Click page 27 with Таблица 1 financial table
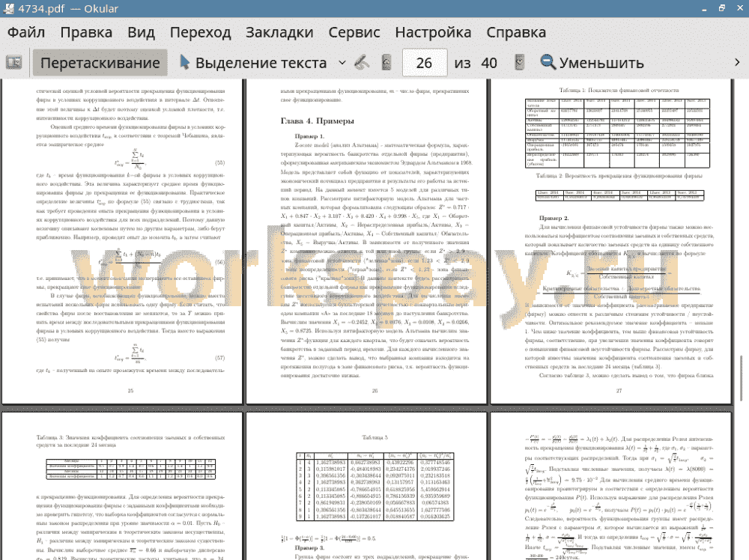 [611, 241]
